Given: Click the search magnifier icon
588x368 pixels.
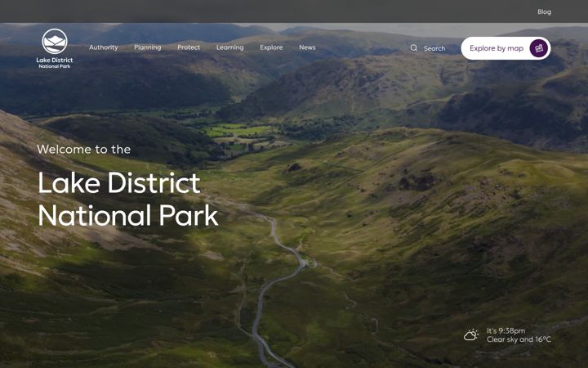Looking at the screenshot, I should point(413,48).
